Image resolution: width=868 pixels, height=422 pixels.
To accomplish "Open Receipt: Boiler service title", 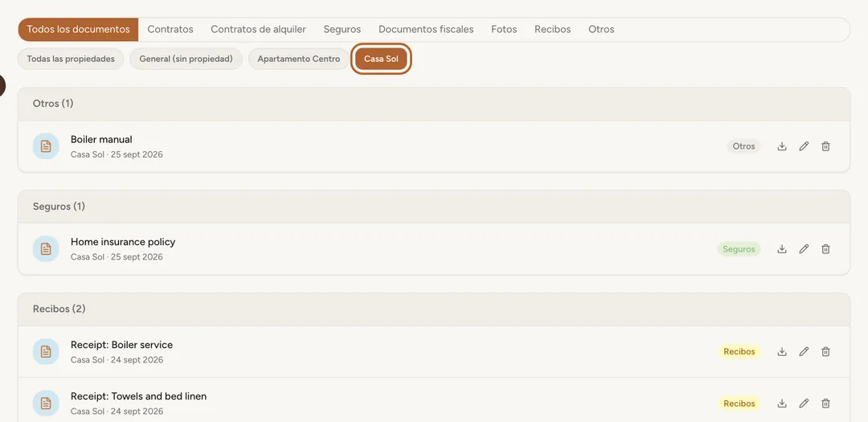I will (x=122, y=345).
